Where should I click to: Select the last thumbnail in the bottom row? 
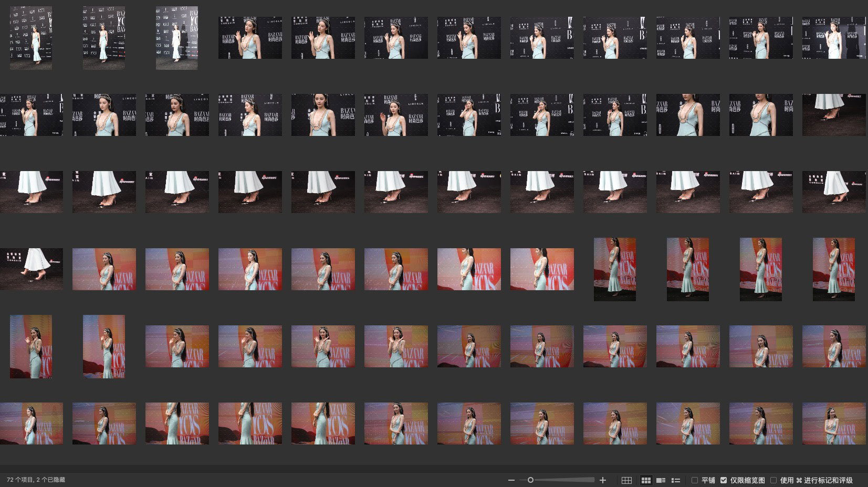[834, 424]
